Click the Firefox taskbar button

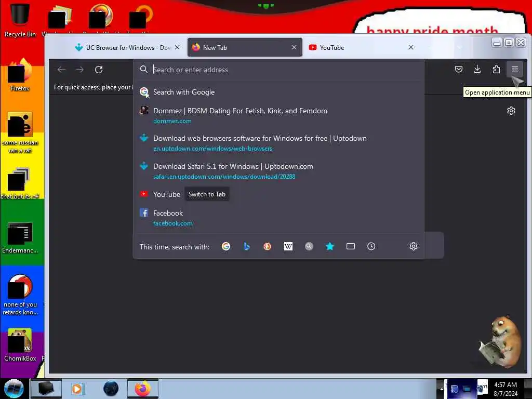click(x=143, y=389)
